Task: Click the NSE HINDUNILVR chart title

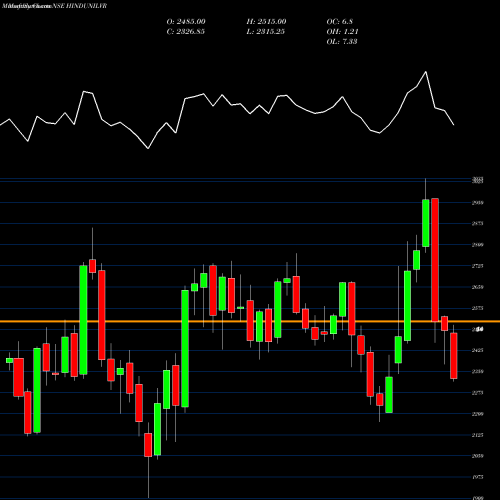Action: coord(79,6)
